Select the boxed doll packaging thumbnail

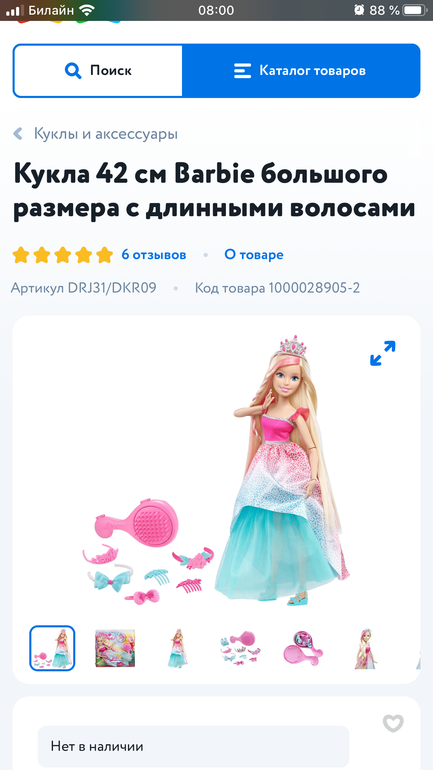tap(115, 648)
